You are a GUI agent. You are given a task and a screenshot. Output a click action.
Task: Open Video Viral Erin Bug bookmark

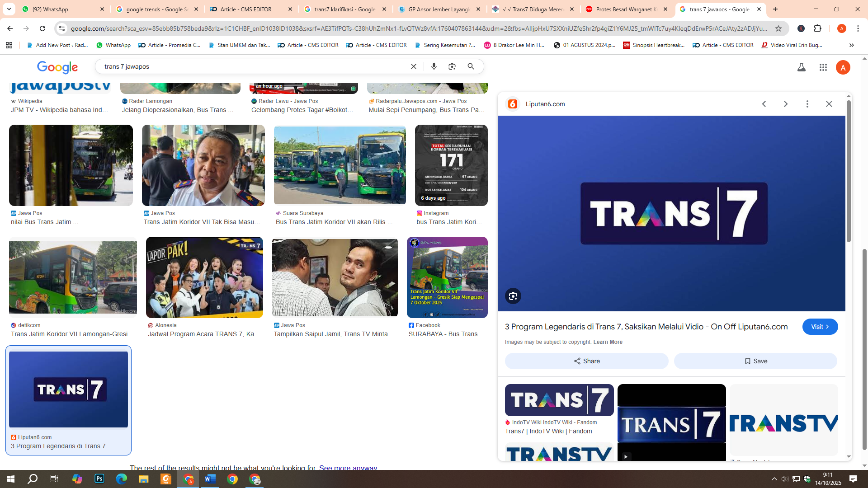[792, 45]
